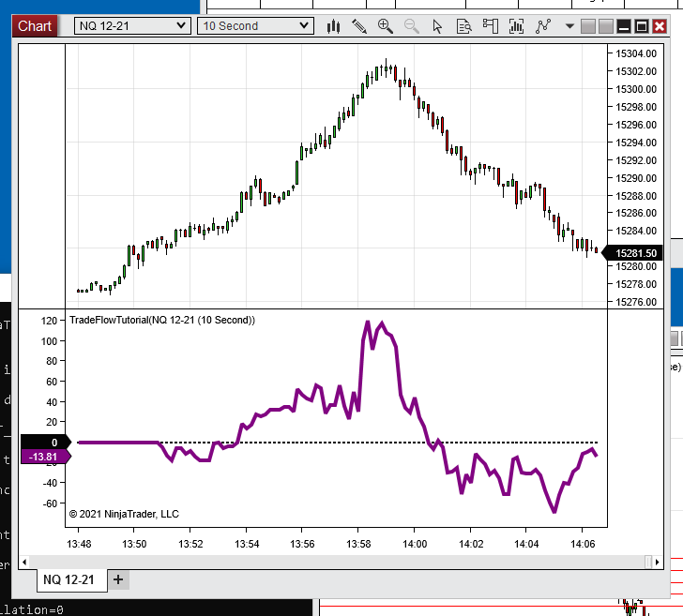Open the Data Box icon
The image size is (683, 616).
[463, 26]
